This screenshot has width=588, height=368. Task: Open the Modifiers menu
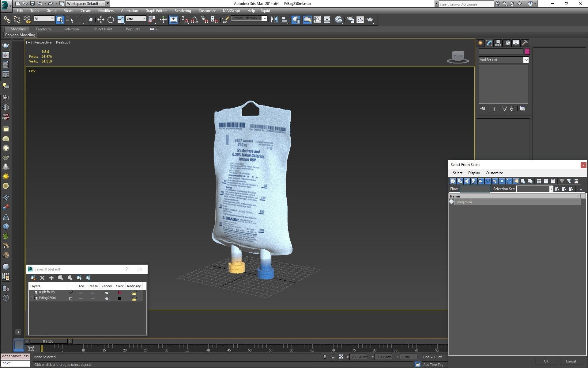click(106, 11)
